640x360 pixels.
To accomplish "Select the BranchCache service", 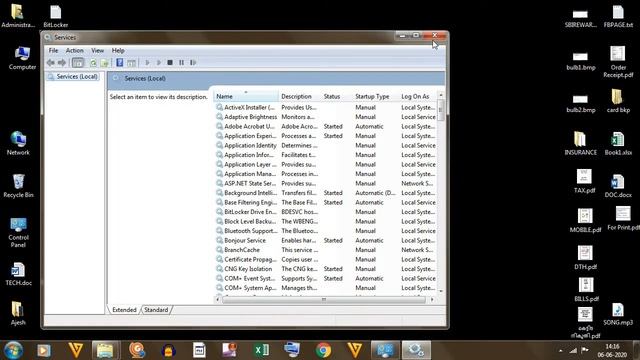I will click(x=325, y=250).
